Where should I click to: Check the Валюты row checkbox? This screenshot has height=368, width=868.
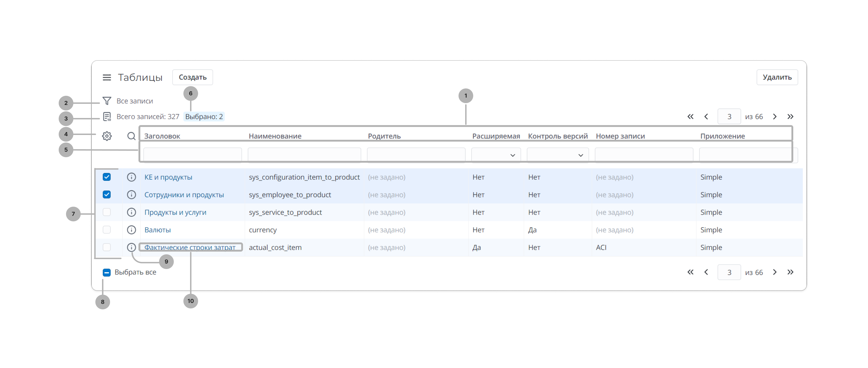coord(107,230)
